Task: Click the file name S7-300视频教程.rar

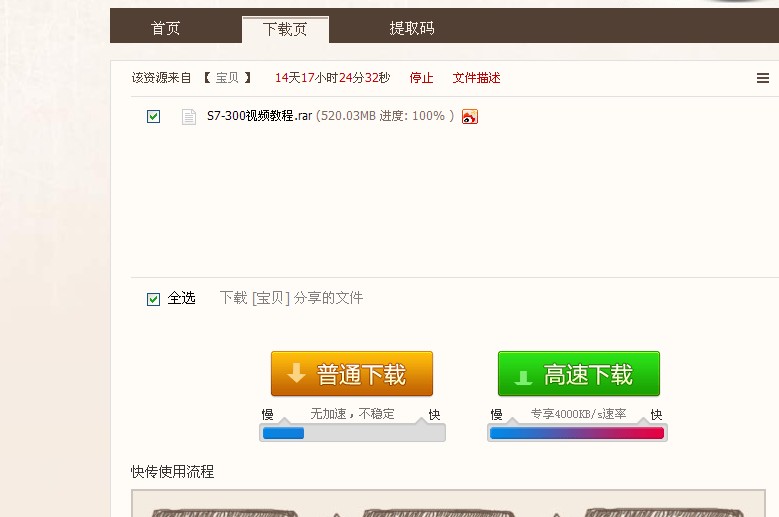Action: tap(259, 116)
